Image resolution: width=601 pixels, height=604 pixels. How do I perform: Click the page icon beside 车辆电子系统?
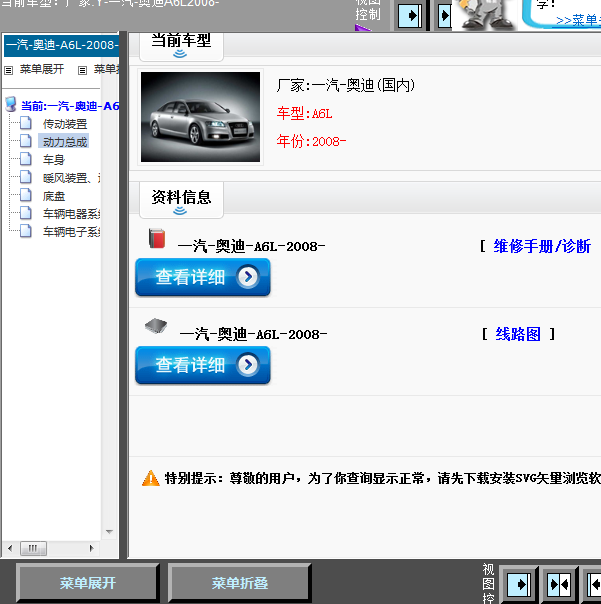(26, 231)
